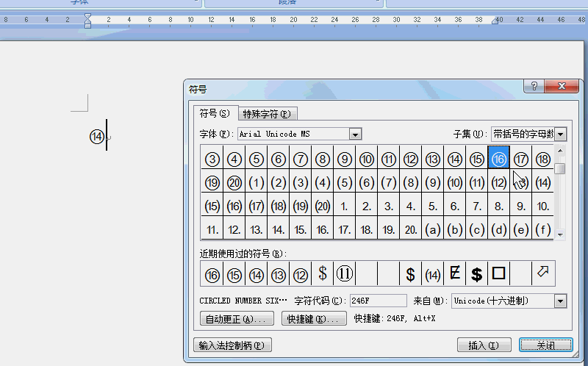Screen dimensions: 588x366
Task: Click the symbol grid scrollbar thumb
Action: click(560, 168)
